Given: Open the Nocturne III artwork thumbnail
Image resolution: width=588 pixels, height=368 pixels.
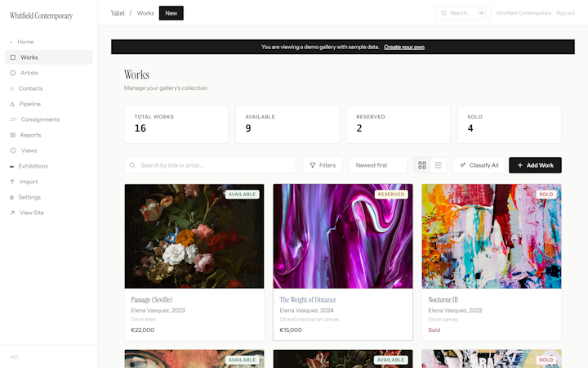Looking at the screenshot, I should (x=492, y=236).
